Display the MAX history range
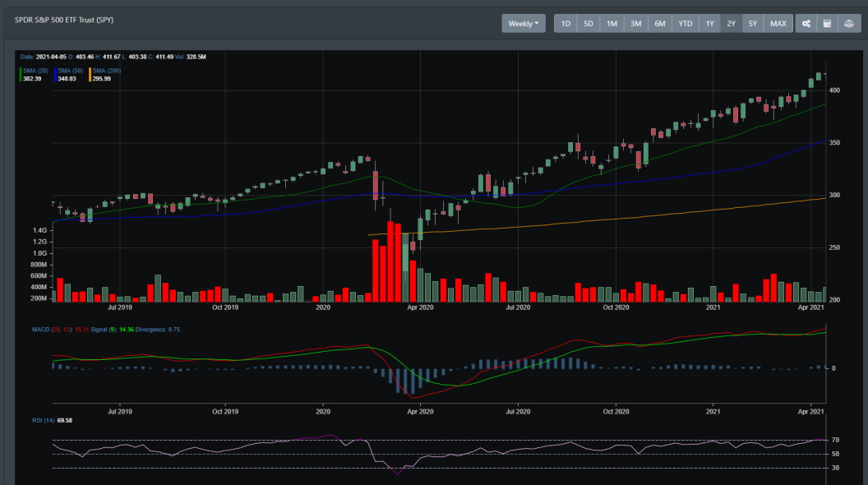The height and width of the screenshot is (485, 868). coord(778,24)
